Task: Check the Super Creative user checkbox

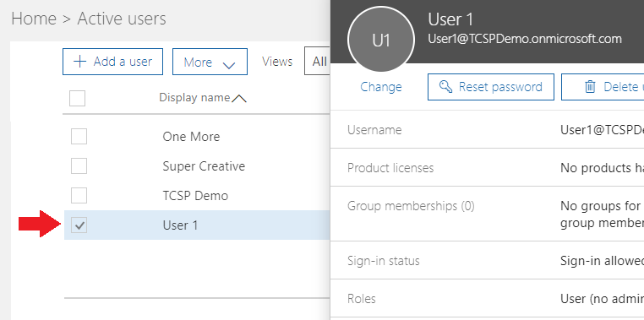Action: click(79, 165)
